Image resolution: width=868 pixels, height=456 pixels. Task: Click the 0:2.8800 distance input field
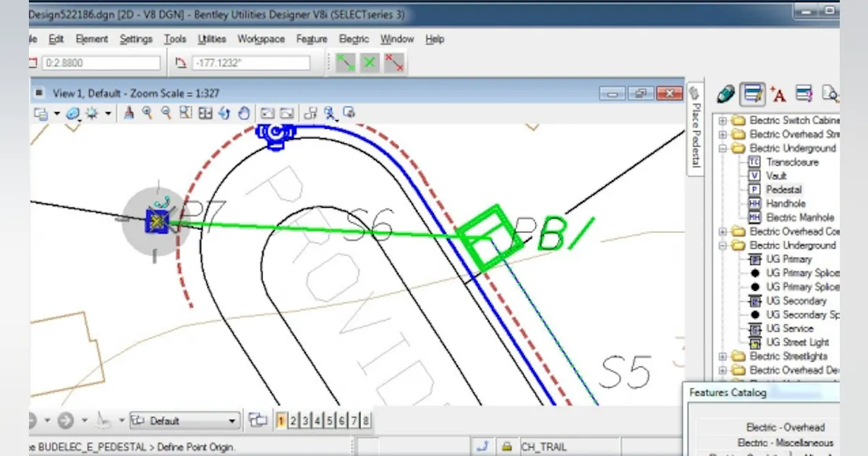click(101, 63)
